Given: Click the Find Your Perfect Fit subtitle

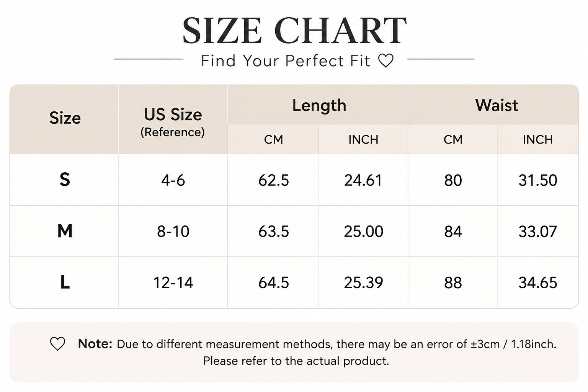Looking at the screenshot, I should (x=286, y=61).
